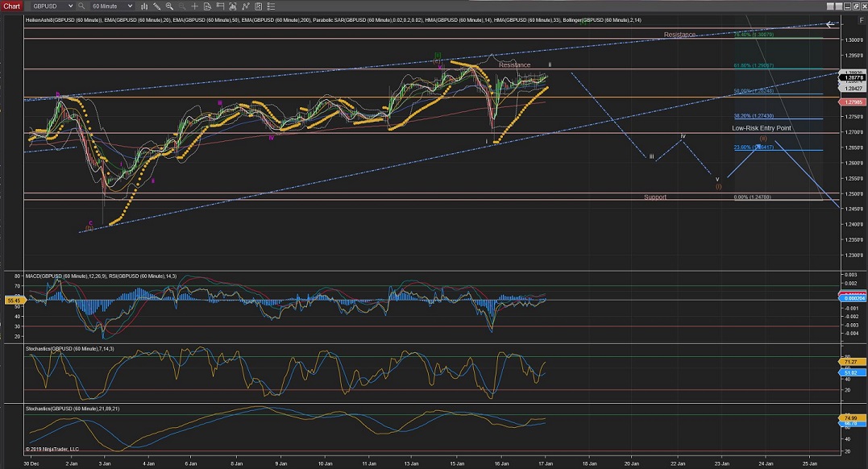The width and height of the screenshot is (868, 469).
Task: Open the Chart Trader panel icon
Action: point(220,6)
